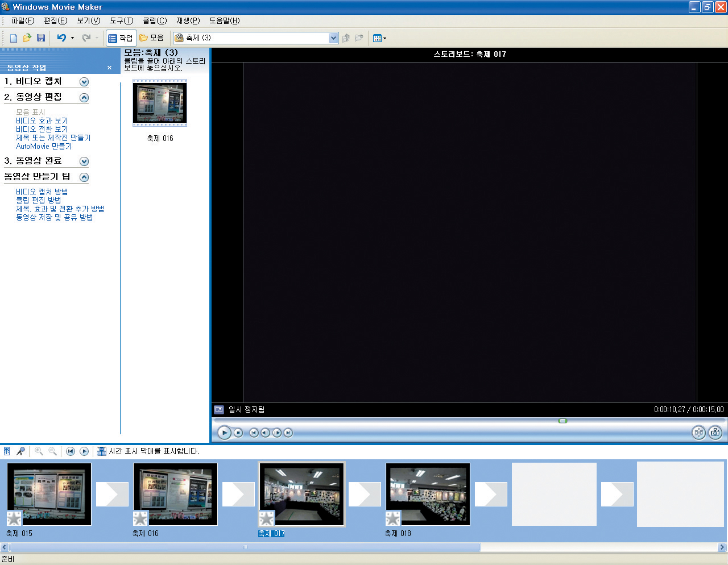Toggle the 작업 tasks pane button
The width and height of the screenshot is (728, 565).
click(121, 38)
